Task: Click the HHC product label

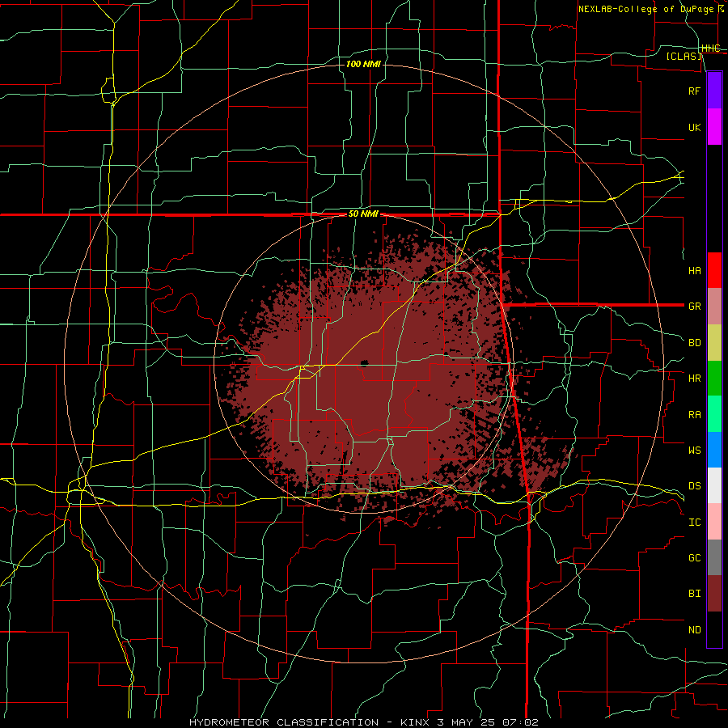Action: (x=710, y=49)
